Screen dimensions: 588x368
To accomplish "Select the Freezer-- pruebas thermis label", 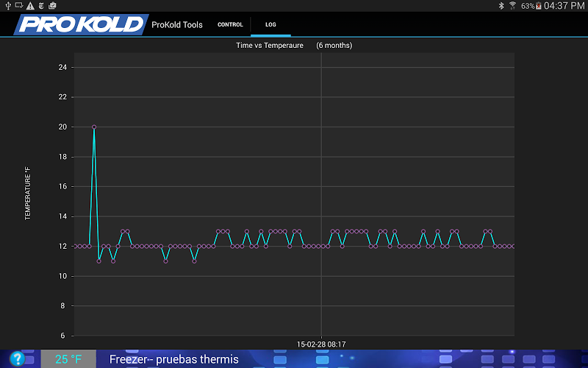I will click(x=174, y=359).
